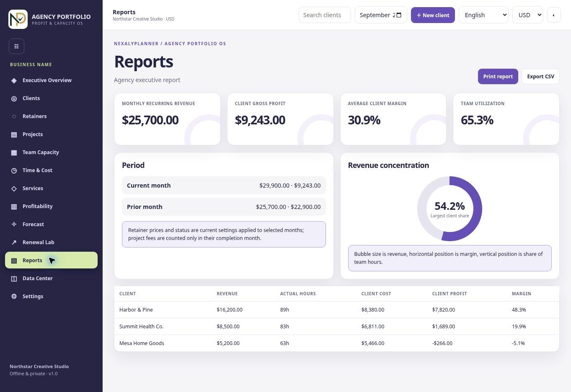This screenshot has width=571, height=392.
Task: Click the Mesa Home Goods client name
Action: coord(142,343)
